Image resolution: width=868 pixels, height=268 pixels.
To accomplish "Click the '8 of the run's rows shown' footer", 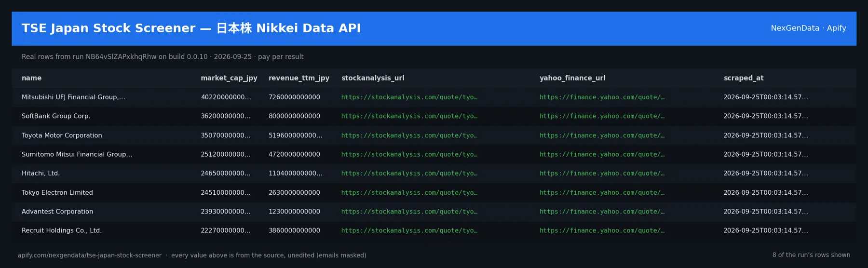I will pos(811,255).
